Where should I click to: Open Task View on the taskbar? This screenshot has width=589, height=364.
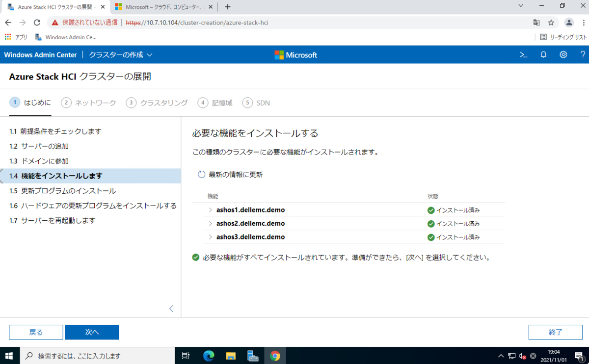click(186, 356)
